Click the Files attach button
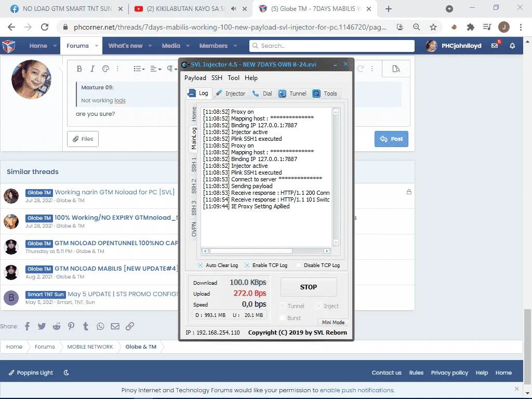Viewport: 532px width, 399px height. tap(83, 139)
